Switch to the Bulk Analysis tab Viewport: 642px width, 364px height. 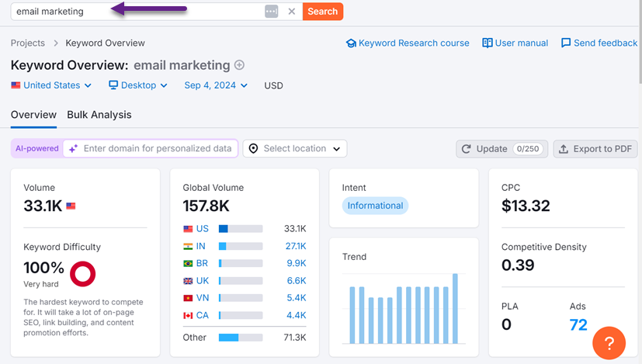(99, 115)
